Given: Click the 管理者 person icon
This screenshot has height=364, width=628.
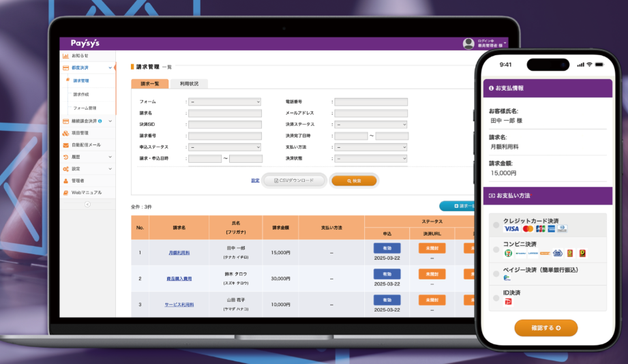Looking at the screenshot, I should click(x=65, y=181).
